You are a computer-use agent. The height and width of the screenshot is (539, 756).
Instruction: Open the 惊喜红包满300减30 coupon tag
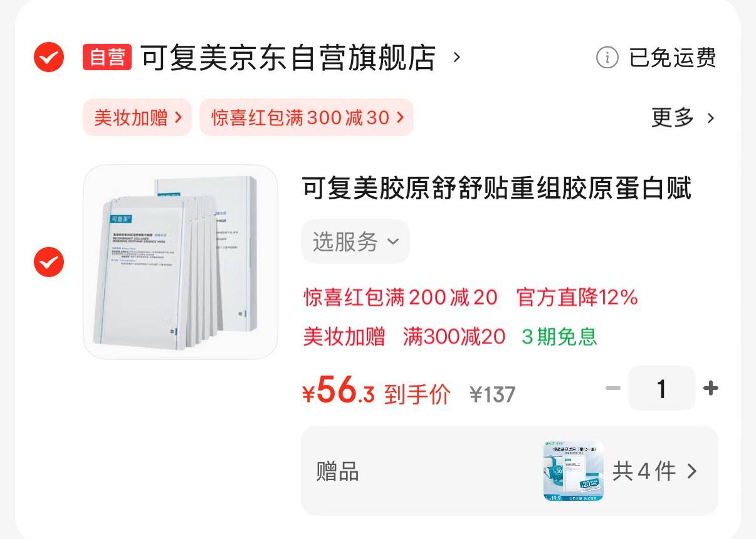[x=307, y=117]
